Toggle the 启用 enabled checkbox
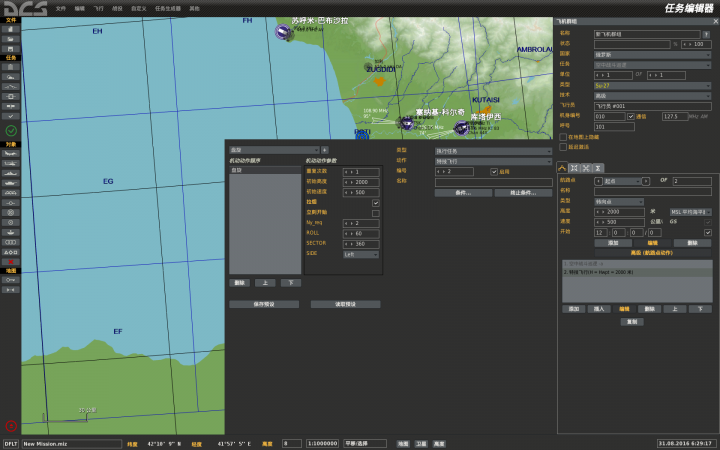This screenshot has height=450, width=720. pyautogui.click(x=494, y=172)
